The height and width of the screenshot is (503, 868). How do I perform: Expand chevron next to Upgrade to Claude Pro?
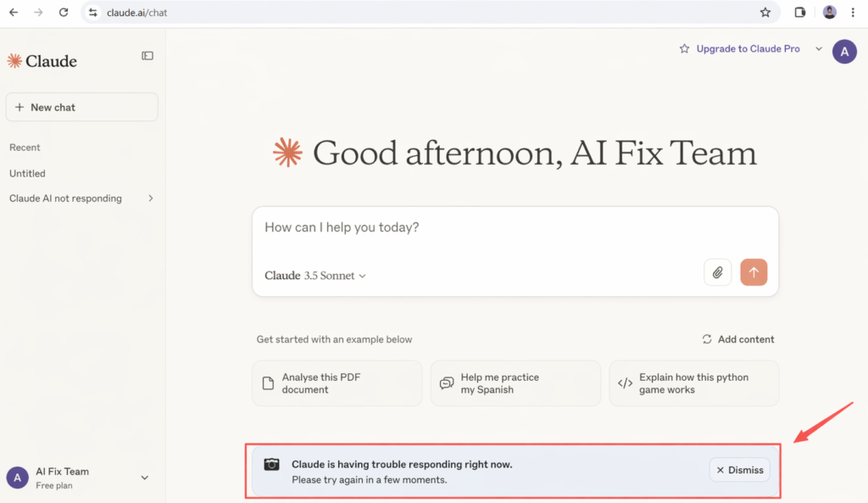coord(819,49)
